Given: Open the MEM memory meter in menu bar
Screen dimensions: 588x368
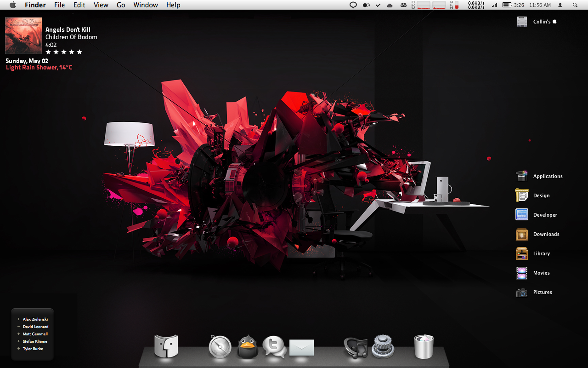Looking at the screenshot, I should tap(454, 5).
